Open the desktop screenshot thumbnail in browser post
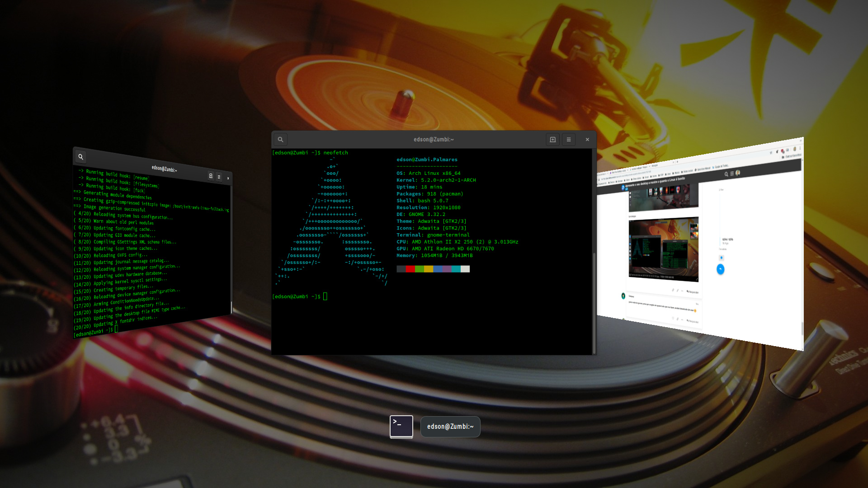 pos(664,249)
